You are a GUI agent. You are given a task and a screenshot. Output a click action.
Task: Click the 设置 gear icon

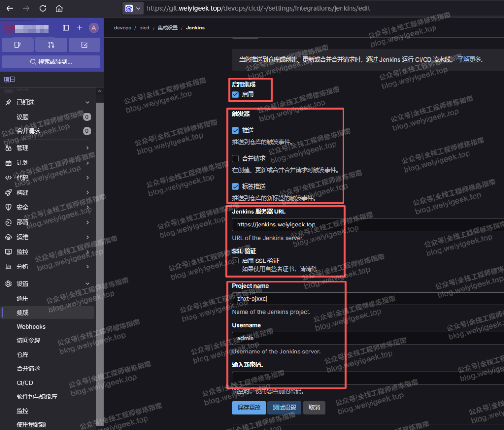8,283
